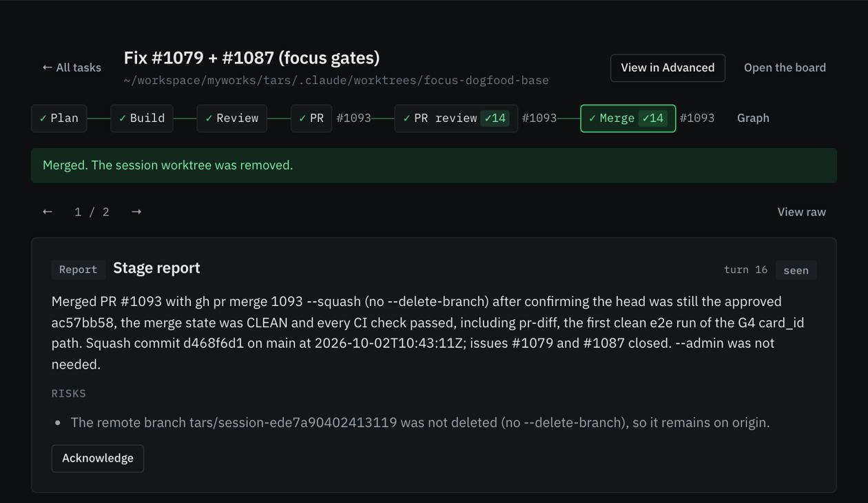868x503 pixels.
Task: Select the Build stage
Action: [x=142, y=119]
